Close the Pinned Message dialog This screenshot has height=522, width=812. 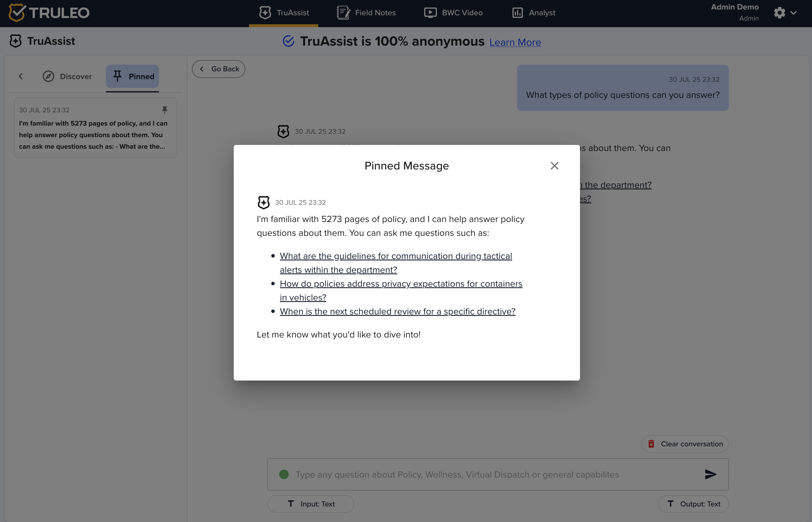pyautogui.click(x=554, y=165)
